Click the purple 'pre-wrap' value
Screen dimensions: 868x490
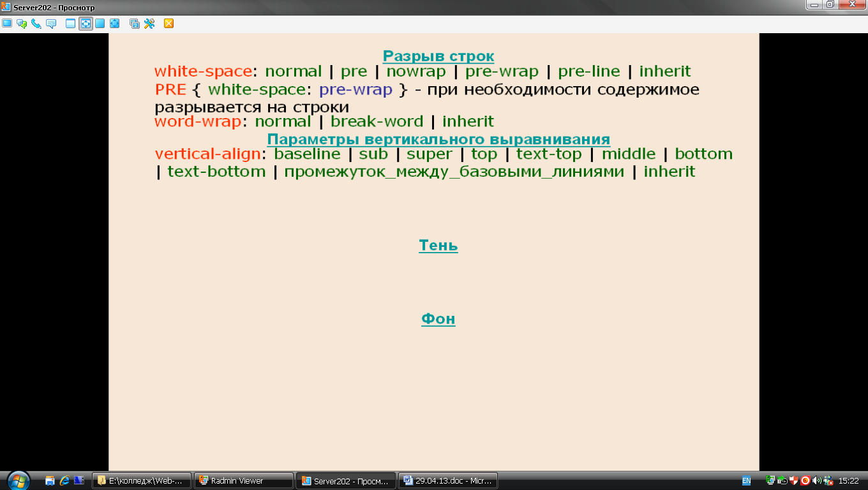[x=355, y=90]
